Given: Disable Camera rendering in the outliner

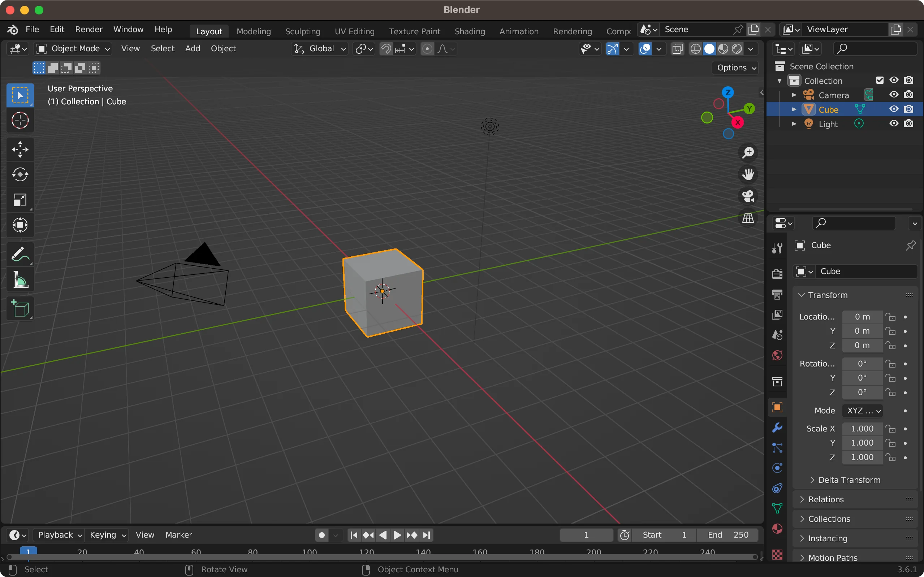Looking at the screenshot, I should pyautogui.click(x=909, y=95).
